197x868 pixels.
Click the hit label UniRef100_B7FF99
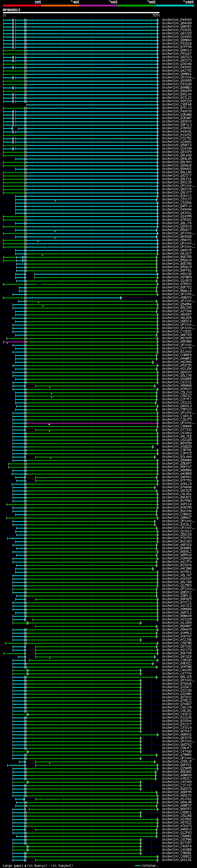tap(177, 47)
